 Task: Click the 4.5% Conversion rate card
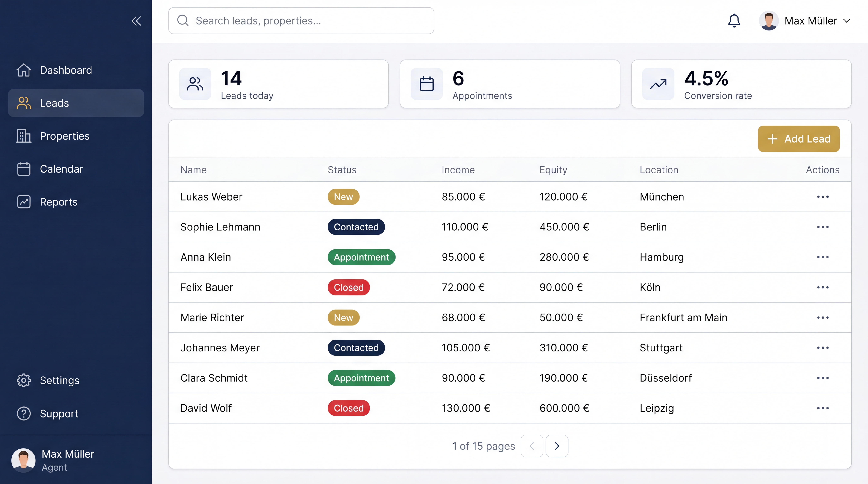tap(741, 84)
